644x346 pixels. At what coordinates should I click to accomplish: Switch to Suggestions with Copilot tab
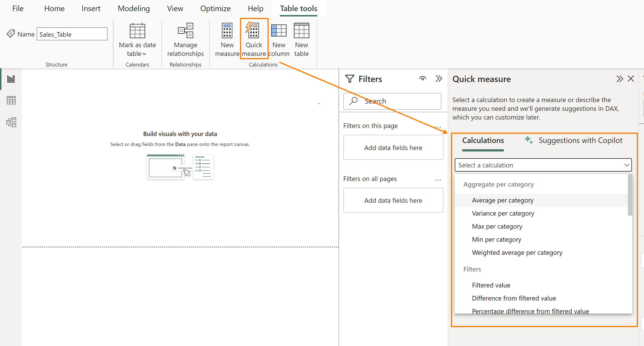(x=580, y=140)
